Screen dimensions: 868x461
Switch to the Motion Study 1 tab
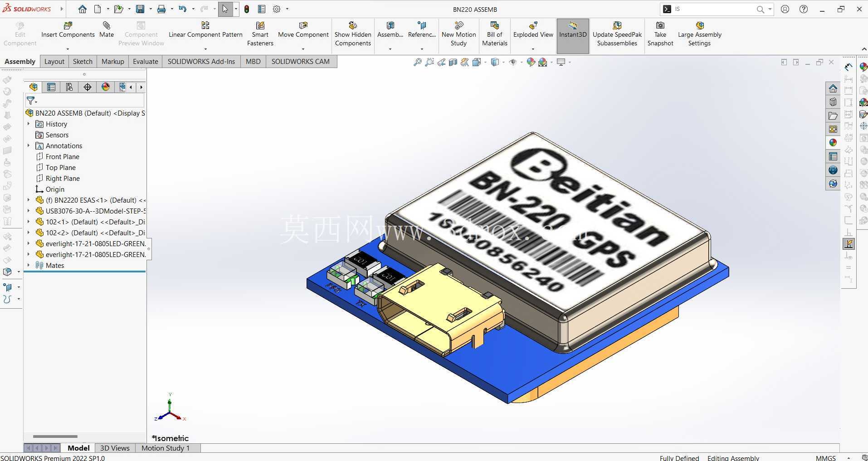pyautogui.click(x=166, y=448)
